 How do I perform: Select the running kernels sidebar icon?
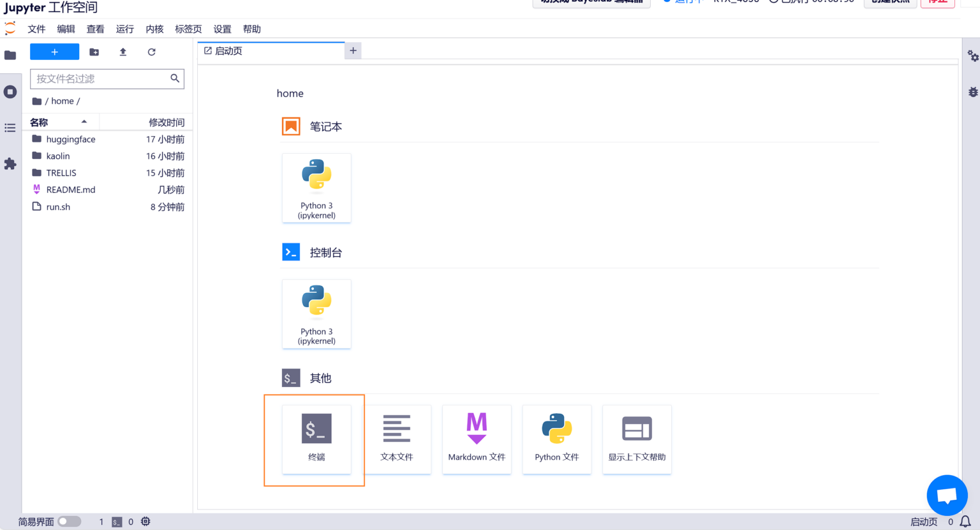10,91
